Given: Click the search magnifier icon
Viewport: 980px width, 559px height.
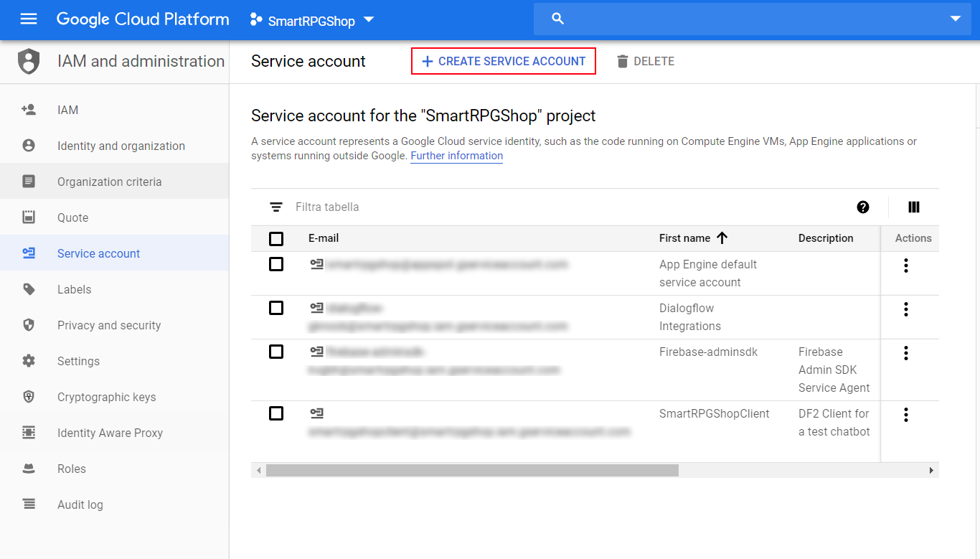Looking at the screenshot, I should point(557,19).
